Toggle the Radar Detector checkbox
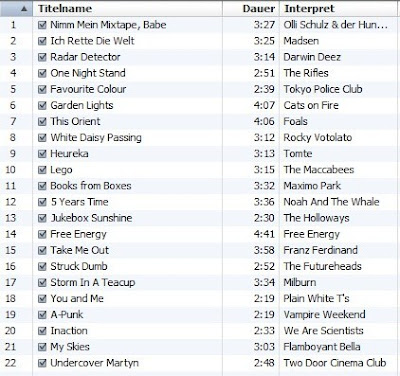 pyautogui.click(x=42, y=57)
